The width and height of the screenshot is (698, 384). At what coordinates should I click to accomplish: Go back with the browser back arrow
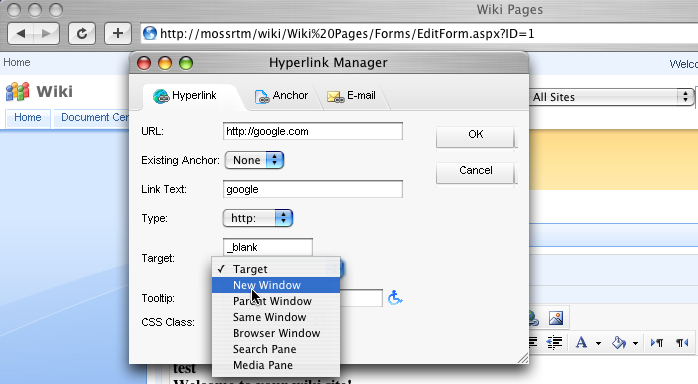(x=20, y=33)
